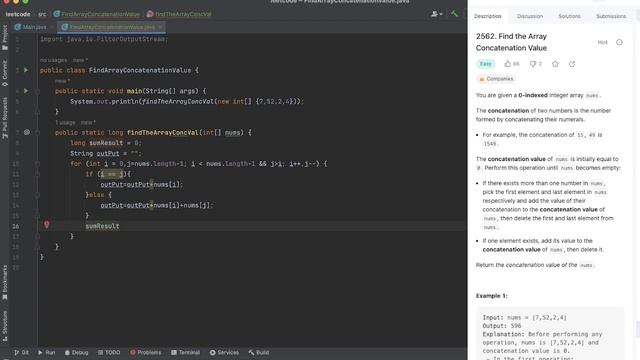Fold the for loop on line 10

click(x=37, y=164)
